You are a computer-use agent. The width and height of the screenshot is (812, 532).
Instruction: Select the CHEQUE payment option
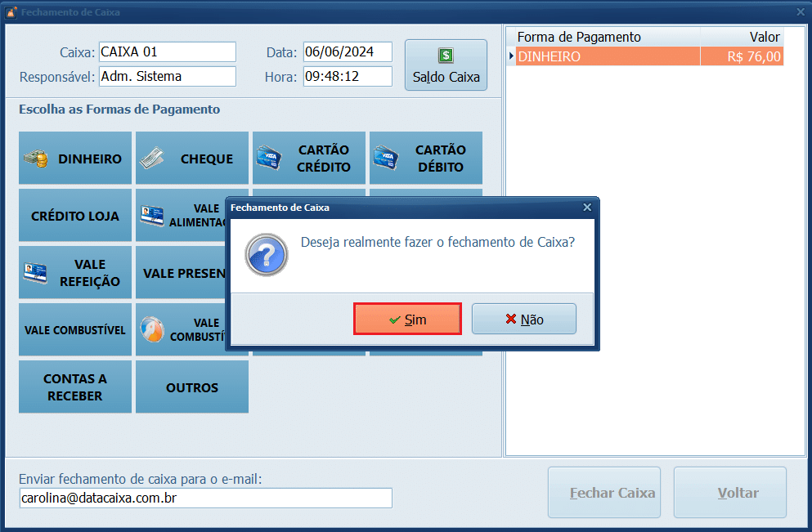coord(192,159)
